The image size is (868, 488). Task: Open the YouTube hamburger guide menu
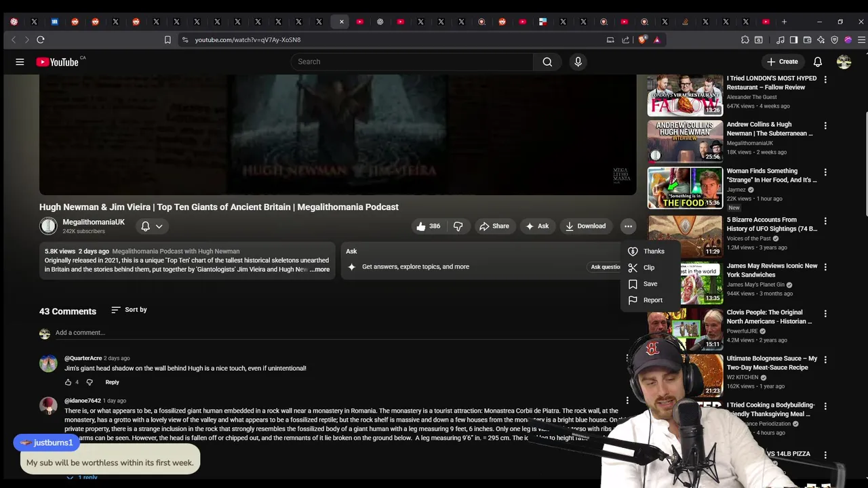[x=20, y=62]
